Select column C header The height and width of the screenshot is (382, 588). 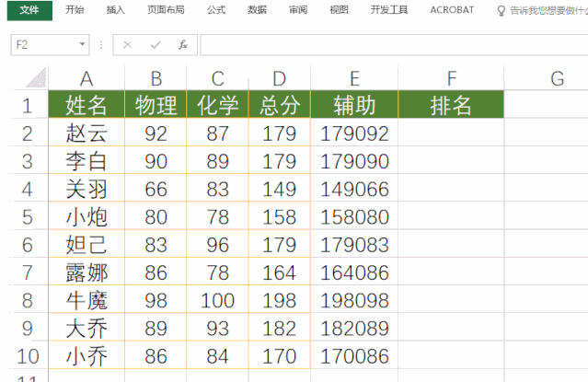tap(217, 78)
